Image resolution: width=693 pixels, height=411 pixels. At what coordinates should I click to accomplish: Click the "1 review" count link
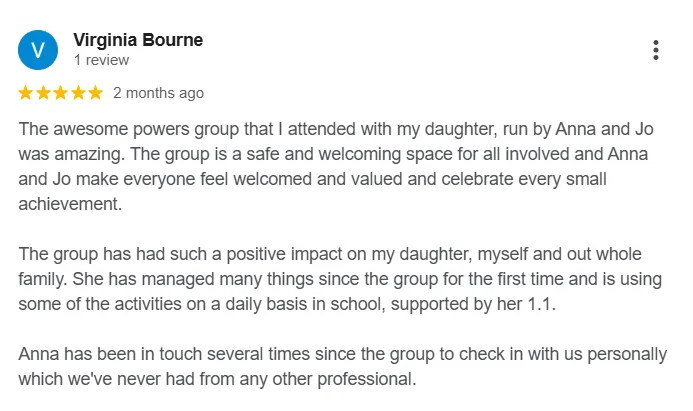[101, 60]
